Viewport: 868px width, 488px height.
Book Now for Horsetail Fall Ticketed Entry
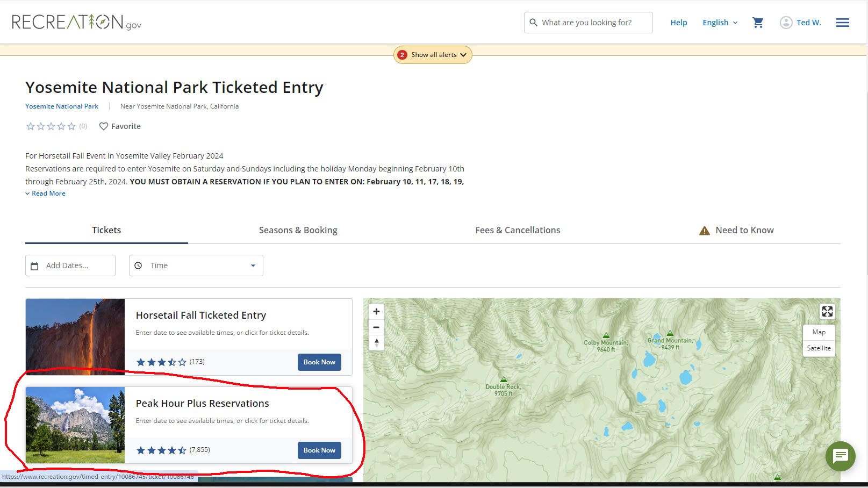pyautogui.click(x=319, y=362)
